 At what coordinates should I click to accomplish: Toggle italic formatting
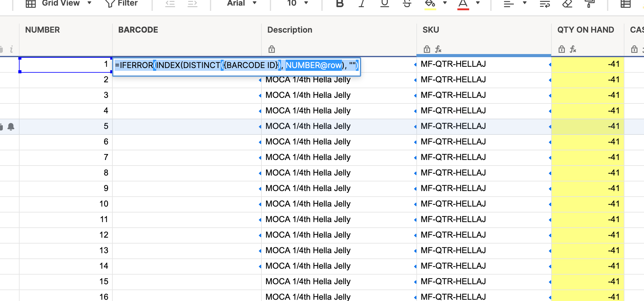click(x=361, y=3)
